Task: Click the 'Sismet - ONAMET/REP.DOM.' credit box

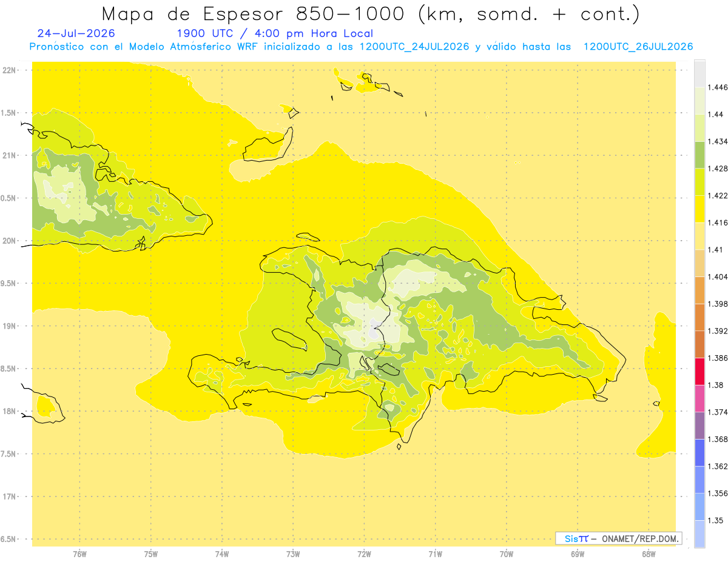Action: tap(619, 538)
